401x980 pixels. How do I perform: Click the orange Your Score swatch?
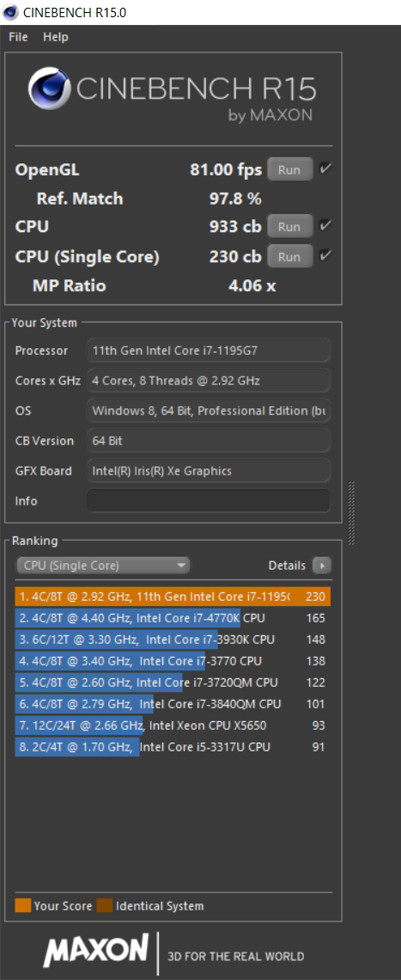click(23, 905)
